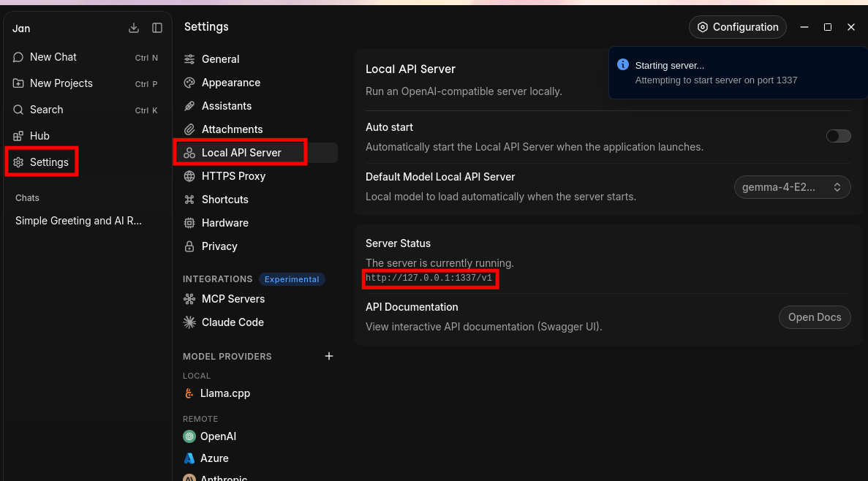868x481 pixels.
Task: Open the Hub sidebar label
Action: click(x=39, y=136)
